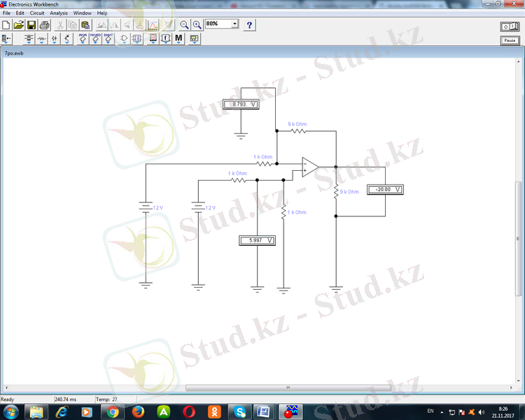The image size is (525, 420).
Task: Switch to Microsoft Word in taskbar
Action: pyautogui.click(x=265, y=412)
